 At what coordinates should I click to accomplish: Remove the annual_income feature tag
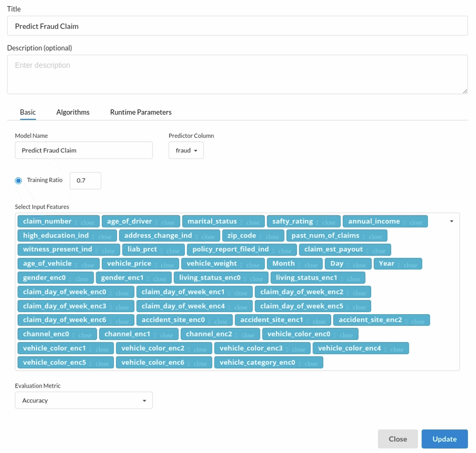pyautogui.click(x=416, y=222)
